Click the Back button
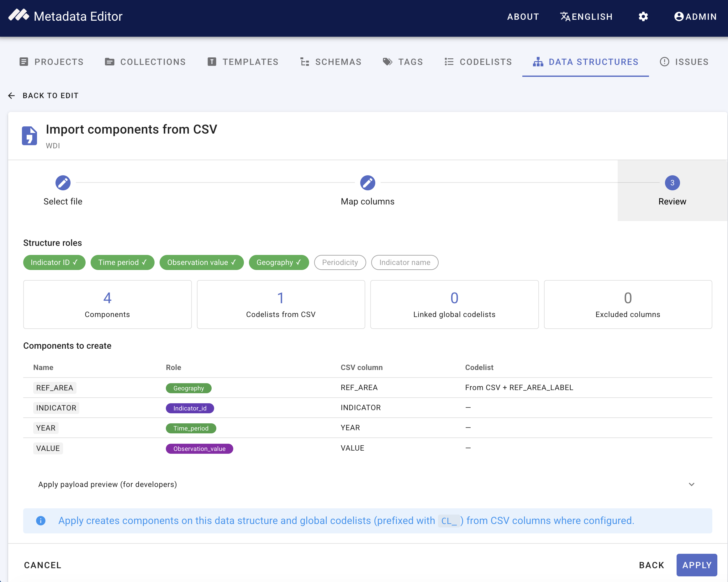The image size is (728, 582). tap(652, 565)
